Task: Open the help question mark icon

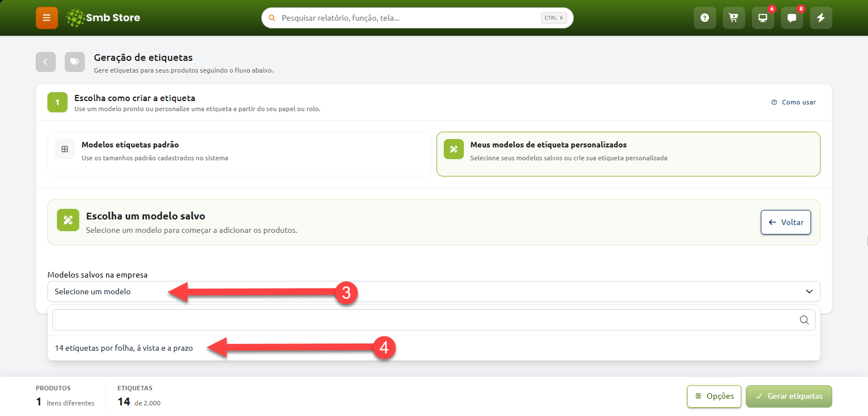Action: (704, 18)
